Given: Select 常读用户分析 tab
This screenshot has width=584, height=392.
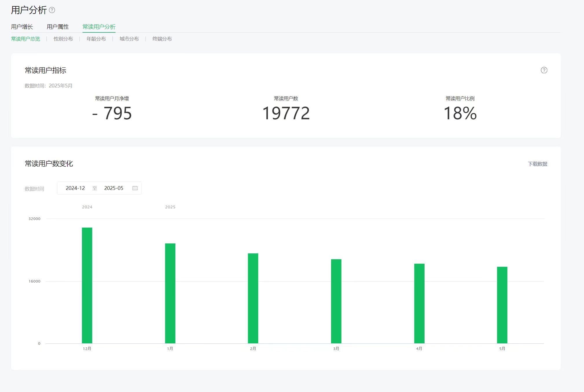Looking at the screenshot, I should 99,27.
